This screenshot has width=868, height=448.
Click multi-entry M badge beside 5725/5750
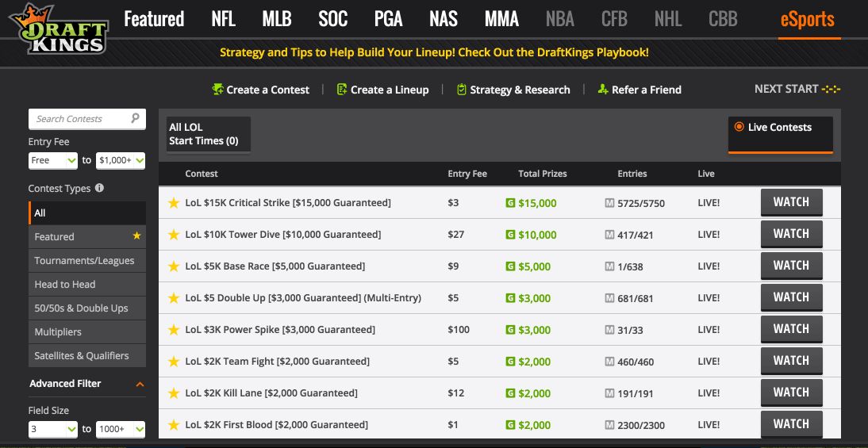pos(609,203)
